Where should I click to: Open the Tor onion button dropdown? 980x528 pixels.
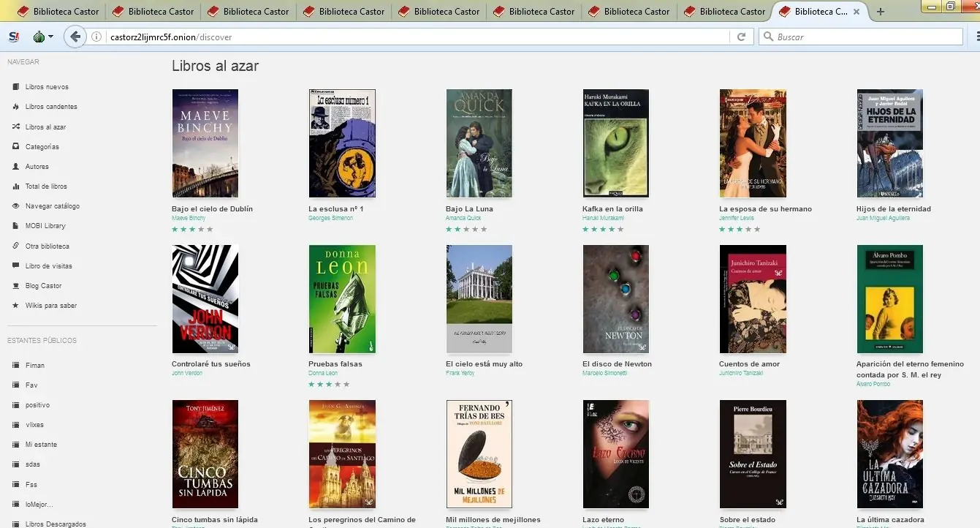click(x=44, y=37)
